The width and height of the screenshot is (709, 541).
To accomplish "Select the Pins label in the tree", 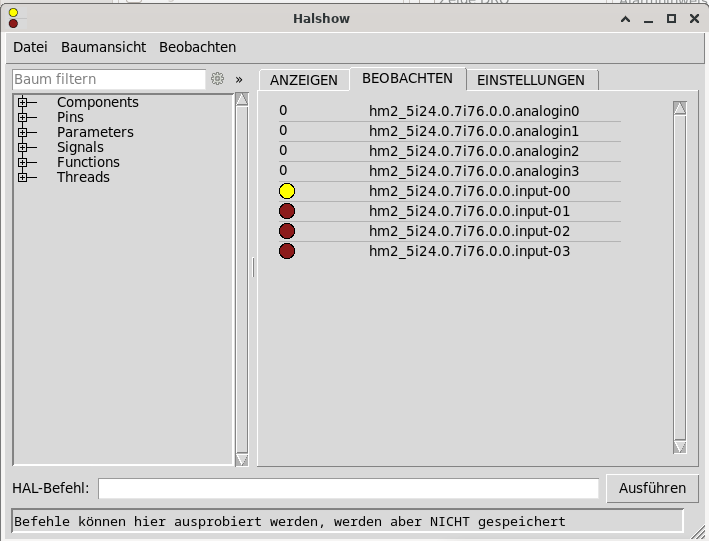I will pyautogui.click(x=70, y=117).
